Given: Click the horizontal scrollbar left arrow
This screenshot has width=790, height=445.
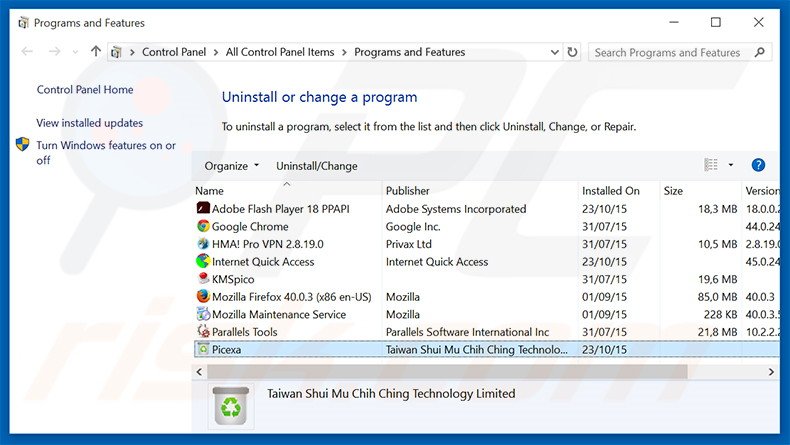Looking at the screenshot, I should coord(199,372).
